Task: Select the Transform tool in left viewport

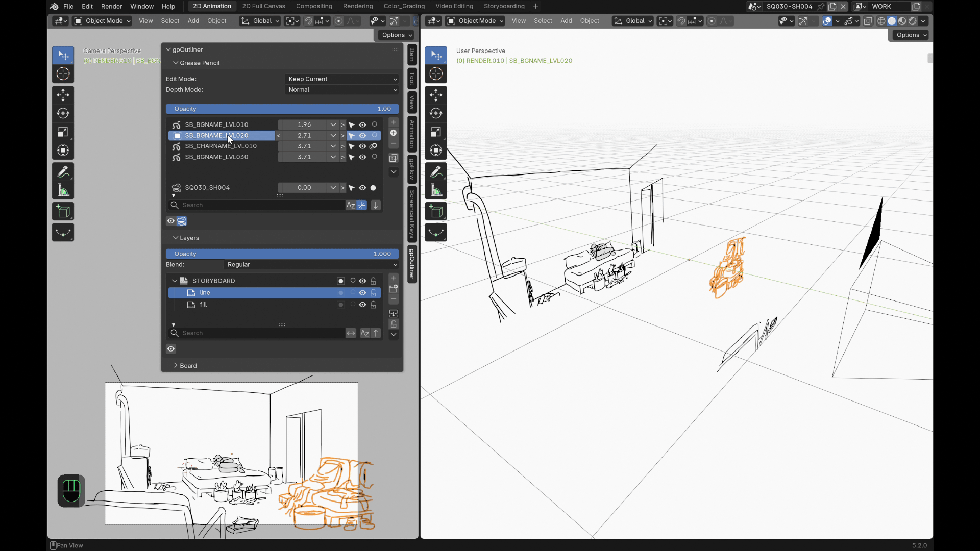Action: pyautogui.click(x=63, y=151)
